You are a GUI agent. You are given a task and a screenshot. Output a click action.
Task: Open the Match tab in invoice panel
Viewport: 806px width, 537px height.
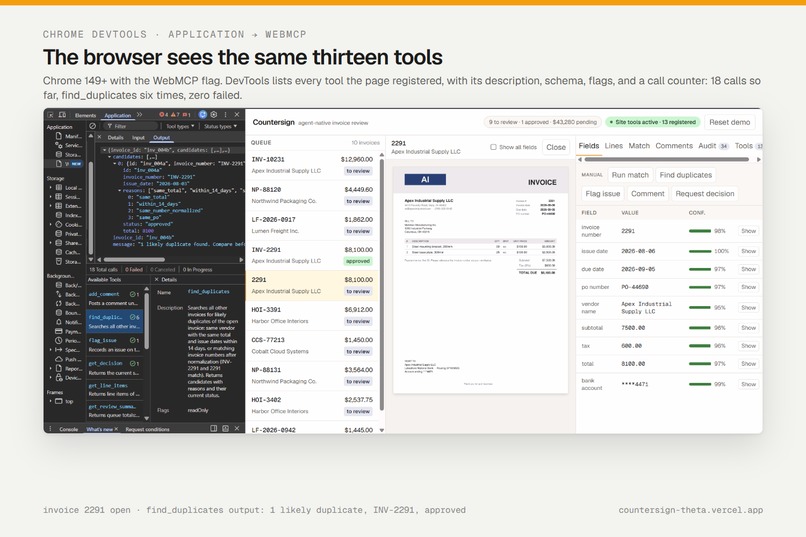639,146
